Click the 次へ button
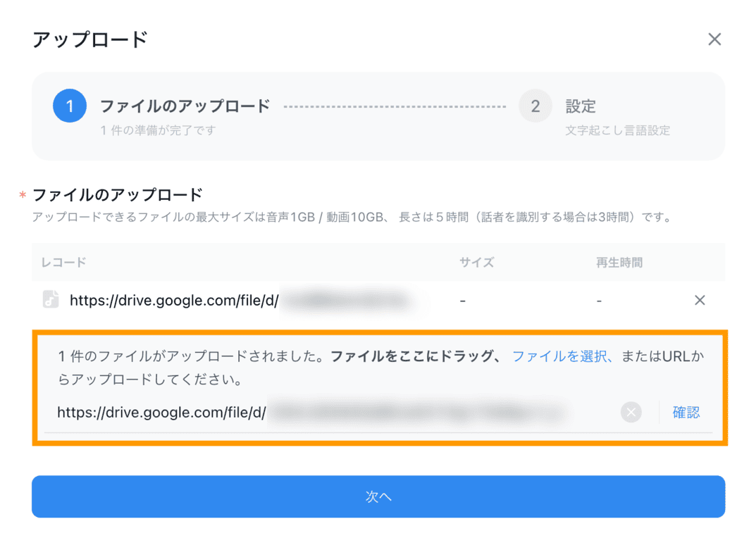Screen dimensions: 756x550 point(378,496)
